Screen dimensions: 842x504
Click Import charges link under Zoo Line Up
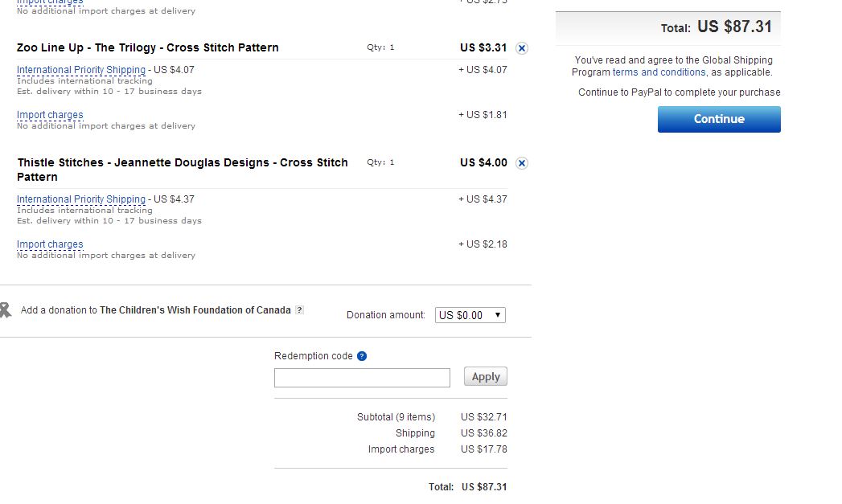[50, 115]
